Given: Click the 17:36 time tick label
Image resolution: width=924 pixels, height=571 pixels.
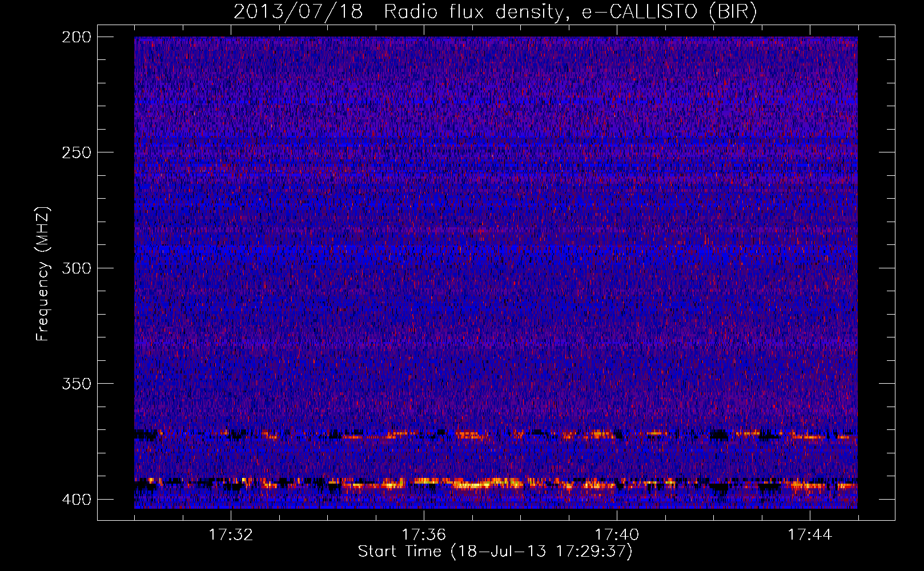Looking at the screenshot, I should pos(424,534).
